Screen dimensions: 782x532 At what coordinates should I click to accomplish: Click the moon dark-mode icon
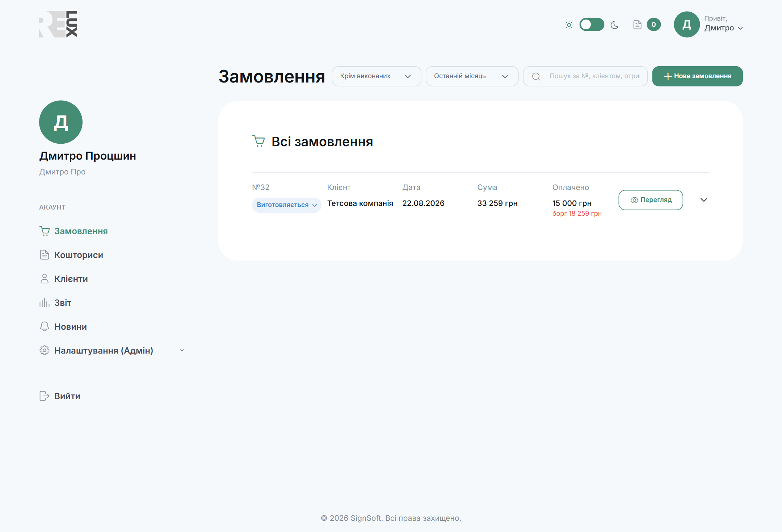pyautogui.click(x=614, y=25)
